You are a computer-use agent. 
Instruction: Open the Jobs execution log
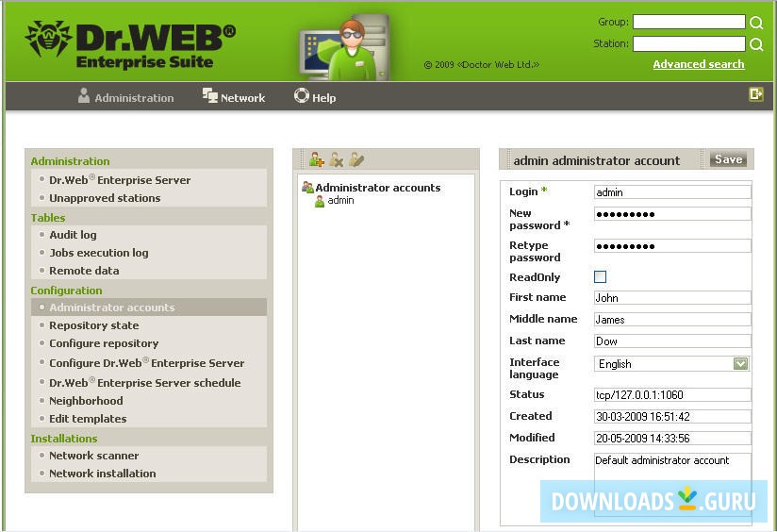tap(99, 253)
